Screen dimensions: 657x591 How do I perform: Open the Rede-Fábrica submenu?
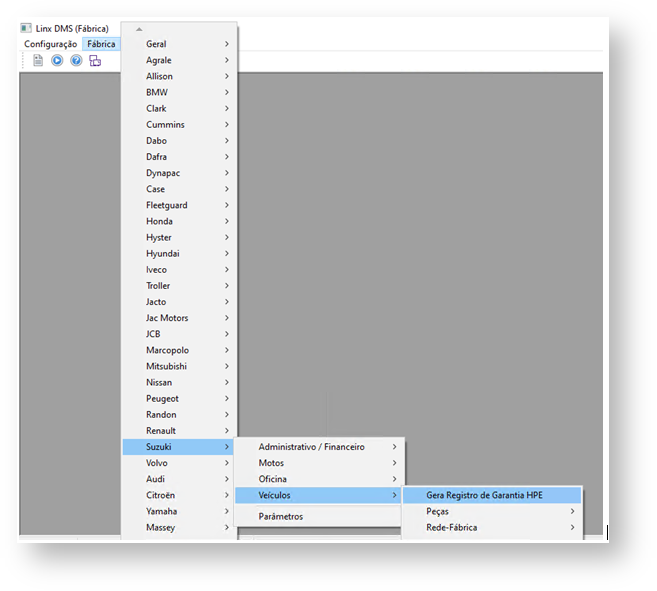coord(492,527)
